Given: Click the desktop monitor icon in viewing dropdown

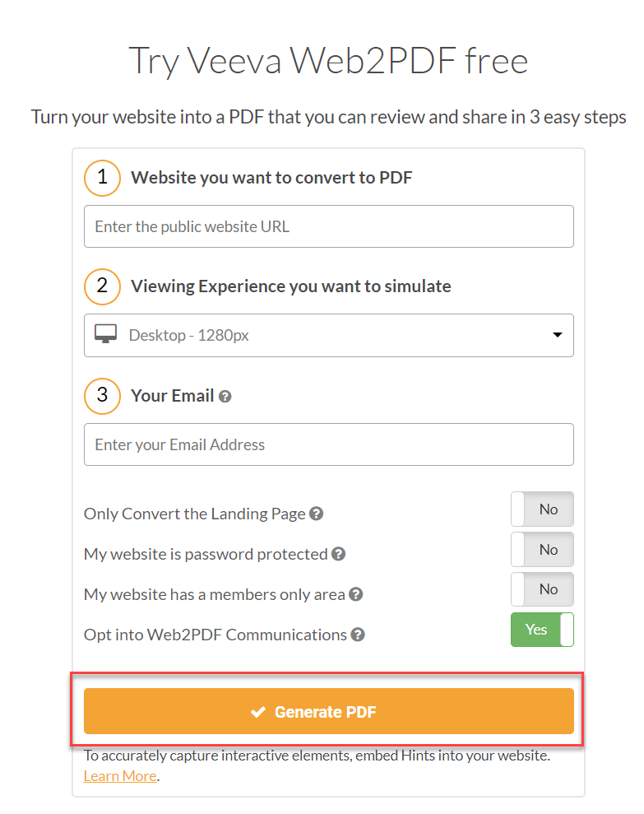Looking at the screenshot, I should pos(106,335).
